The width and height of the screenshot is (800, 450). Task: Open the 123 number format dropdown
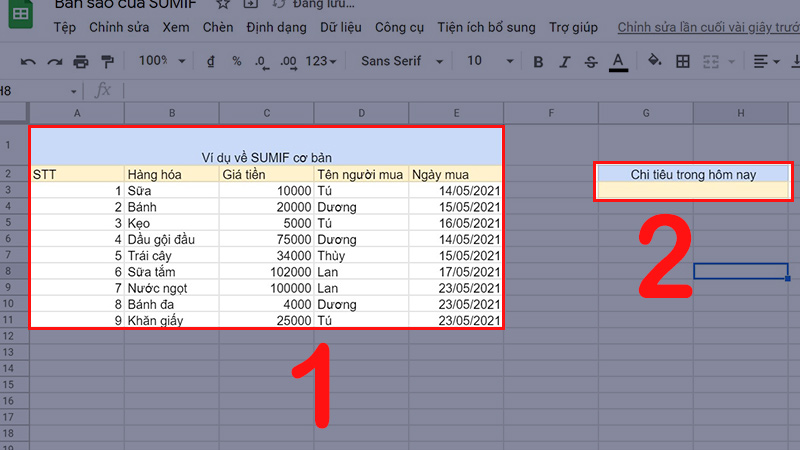tap(321, 61)
